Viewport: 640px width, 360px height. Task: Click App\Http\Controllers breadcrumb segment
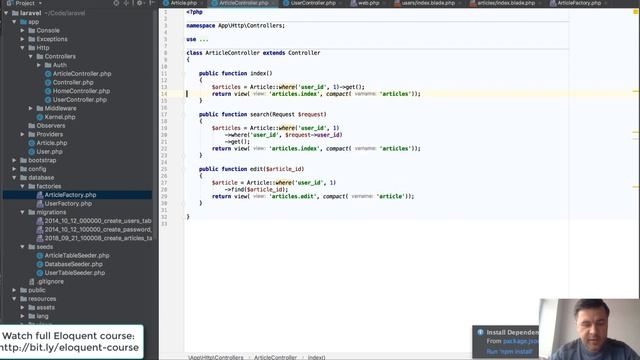click(x=216, y=357)
